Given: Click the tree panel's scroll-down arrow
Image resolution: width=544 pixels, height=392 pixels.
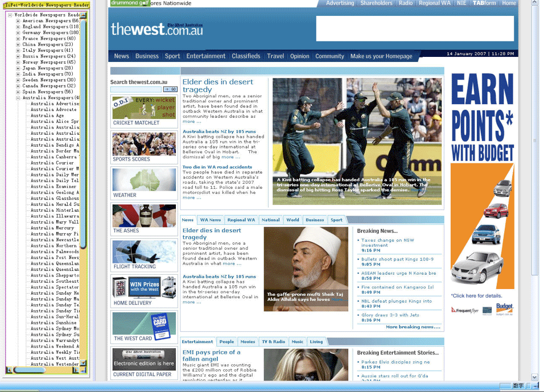Looking at the screenshot, I should pyautogui.click(x=83, y=363).
